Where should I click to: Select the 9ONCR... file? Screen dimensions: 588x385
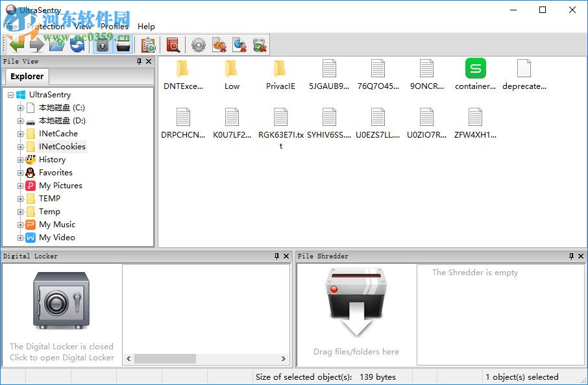tap(427, 75)
